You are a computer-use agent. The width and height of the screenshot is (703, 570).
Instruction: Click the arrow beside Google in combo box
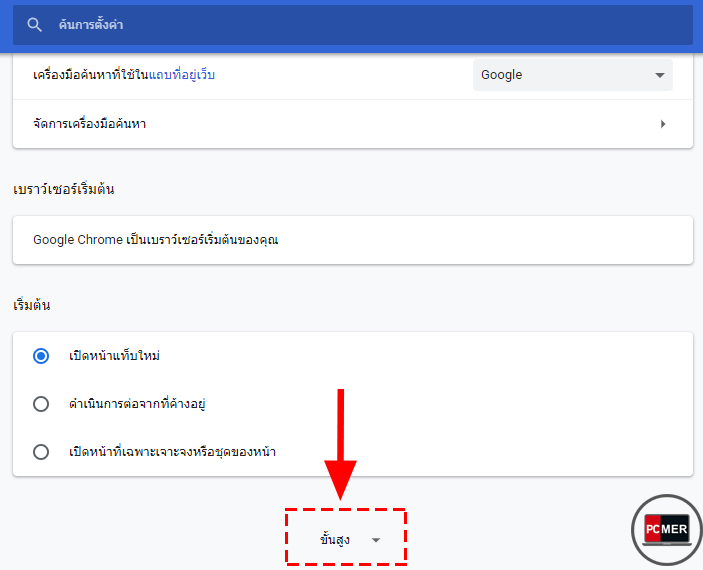[x=659, y=75]
